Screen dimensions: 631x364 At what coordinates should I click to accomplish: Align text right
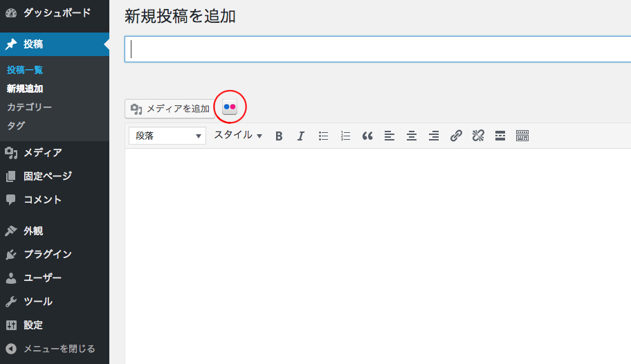tap(433, 136)
